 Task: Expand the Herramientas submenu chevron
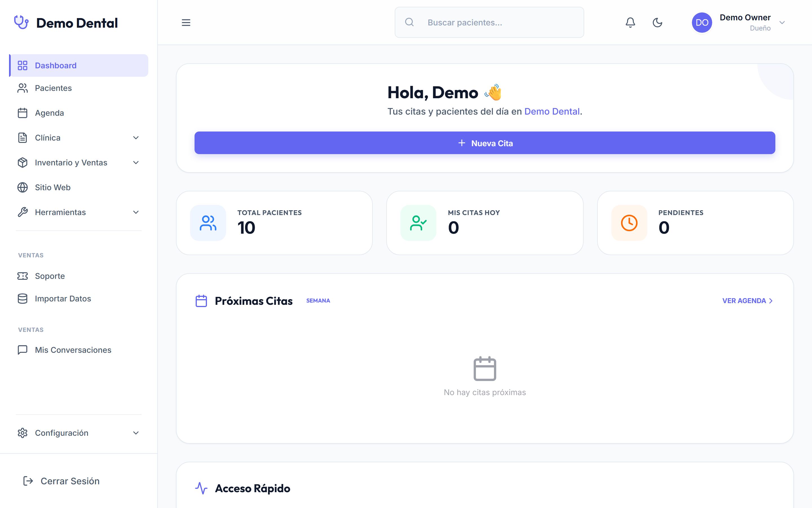pyautogui.click(x=136, y=212)
